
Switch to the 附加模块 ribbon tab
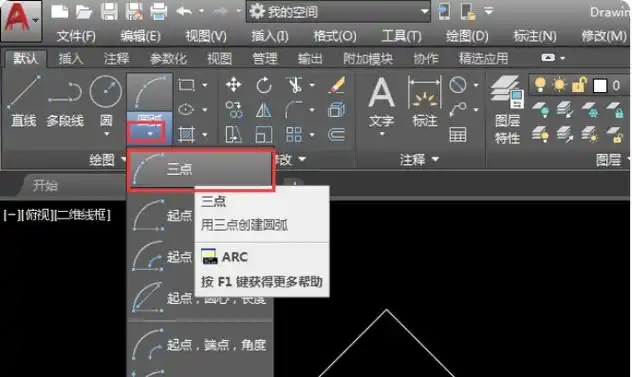click(x=368, y=59)
